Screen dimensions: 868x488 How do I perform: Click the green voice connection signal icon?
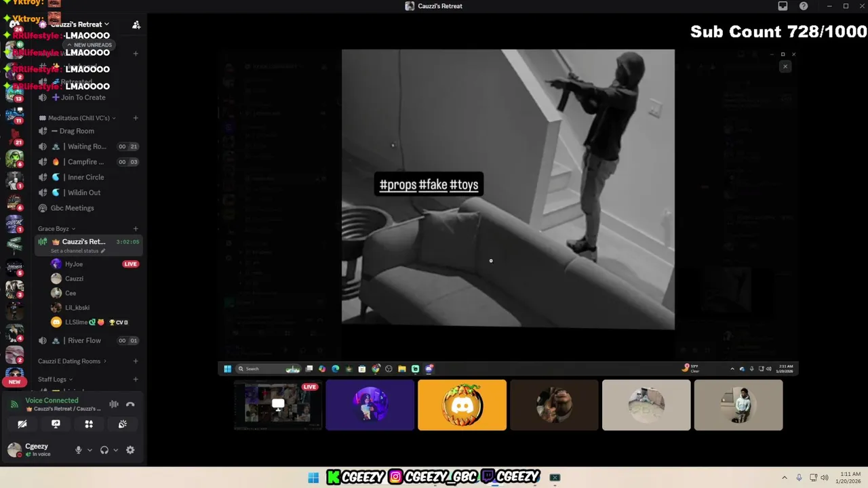click(x=14, y=405)
